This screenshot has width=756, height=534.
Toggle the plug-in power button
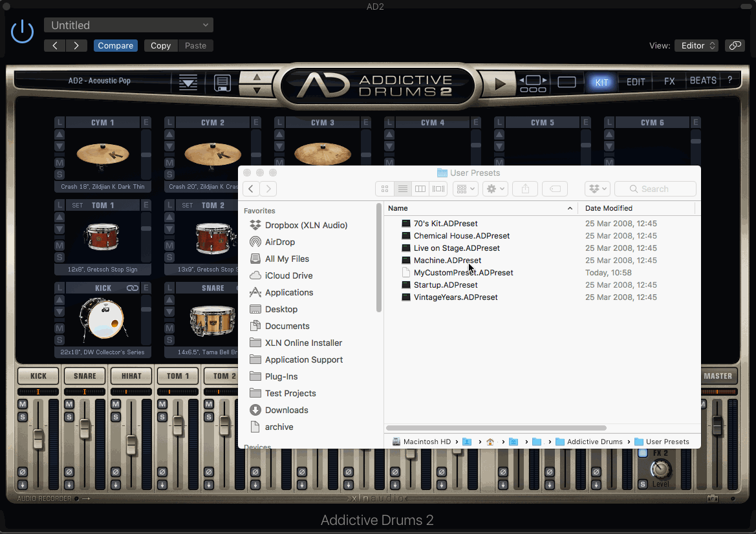[x=22, y=32]
